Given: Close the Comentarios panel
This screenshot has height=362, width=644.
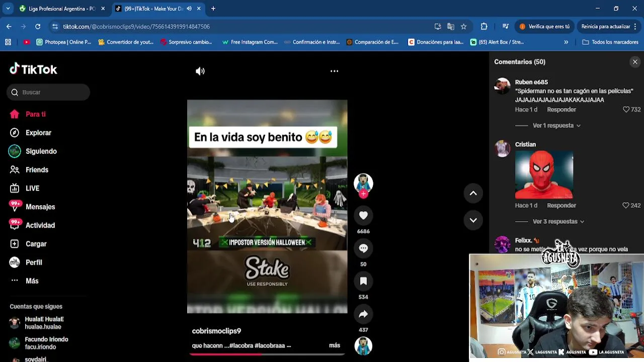Looking at the screenshot, I should 635,62.
